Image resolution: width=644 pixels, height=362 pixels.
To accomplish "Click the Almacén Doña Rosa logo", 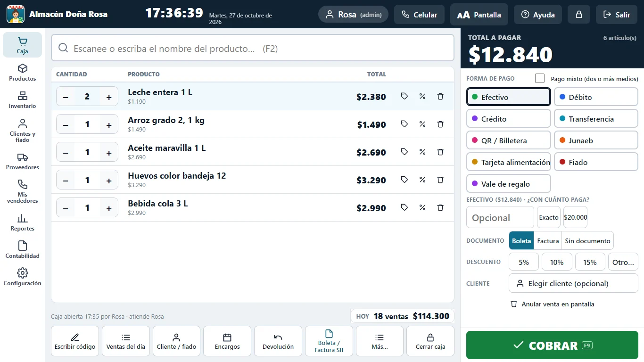I will tap(16, 14).
